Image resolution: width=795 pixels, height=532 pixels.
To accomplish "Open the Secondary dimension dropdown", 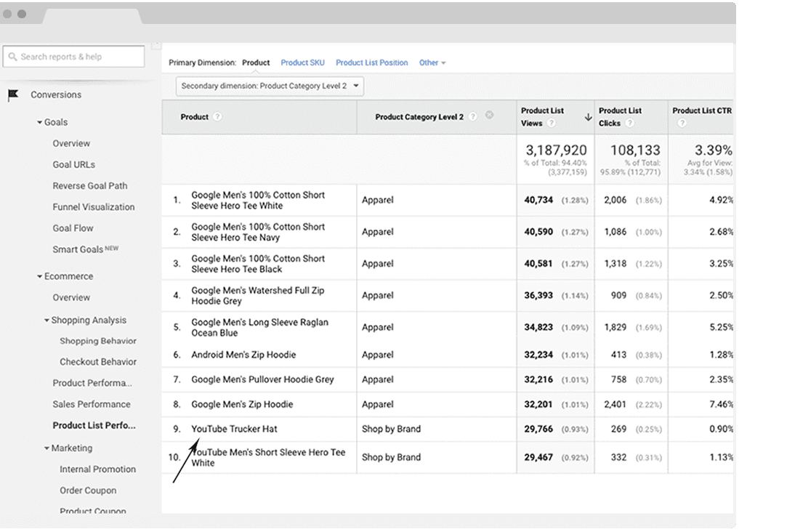I will (270, 86).
